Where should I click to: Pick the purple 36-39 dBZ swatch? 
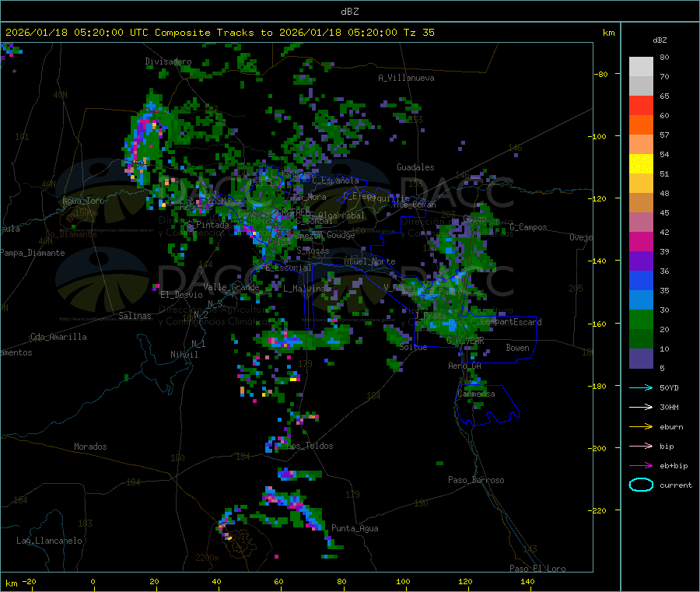pos(641,261)
